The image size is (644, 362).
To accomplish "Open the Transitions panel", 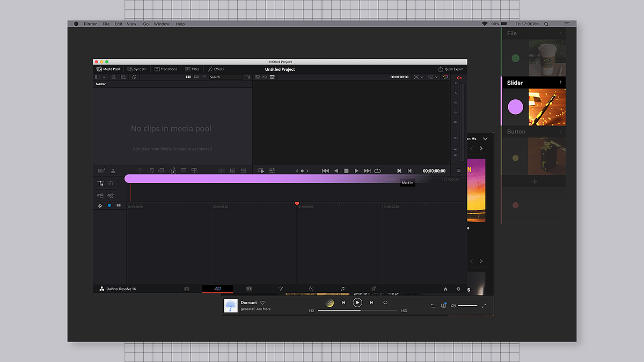I will [165, 69].
